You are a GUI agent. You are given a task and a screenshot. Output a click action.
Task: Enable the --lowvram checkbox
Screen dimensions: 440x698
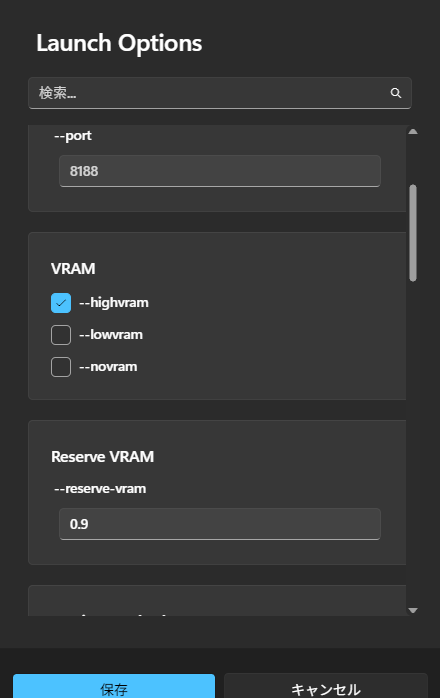61,335
